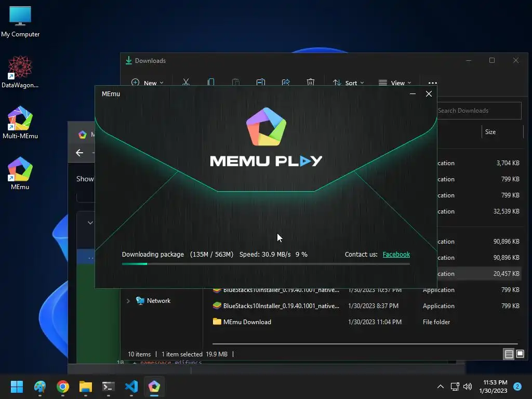Launch the MEmu desktop shortcut

[x=20, y=174]
